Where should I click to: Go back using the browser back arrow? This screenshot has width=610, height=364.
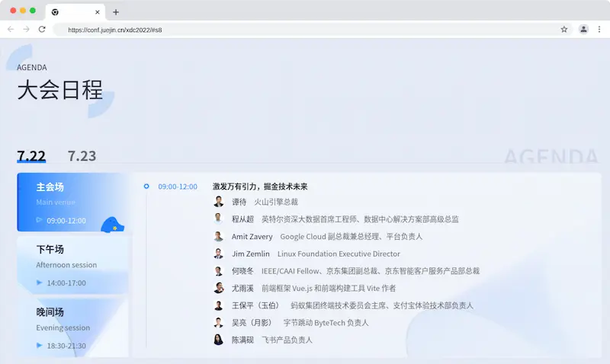11,29
